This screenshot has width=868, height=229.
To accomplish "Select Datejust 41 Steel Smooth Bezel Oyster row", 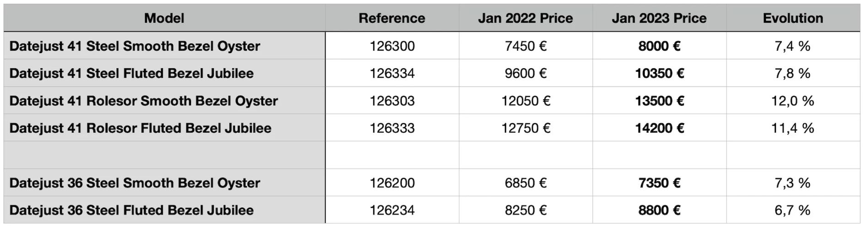I will (x=135, y=46).
